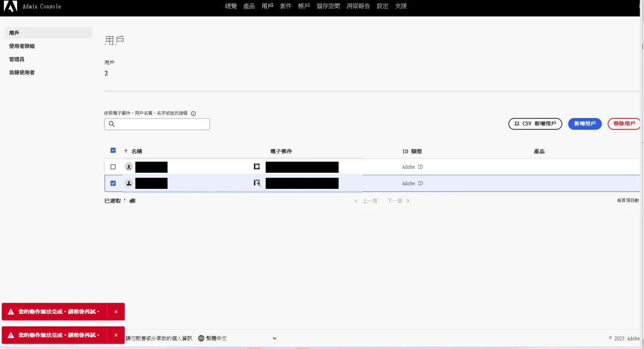Open the 每頁項目數 items-per-page selector
Screen dimensions: 644x349
[x=628, y=200]
